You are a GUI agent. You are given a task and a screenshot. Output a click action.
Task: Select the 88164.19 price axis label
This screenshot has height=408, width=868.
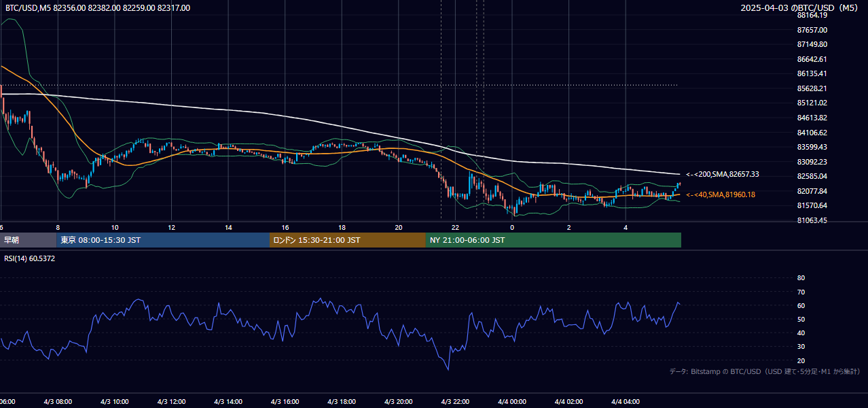coord(812,15)
